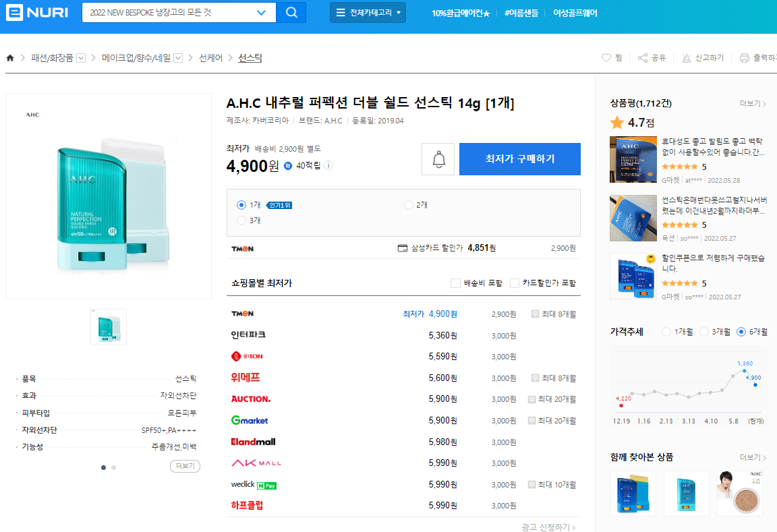Enable 카드할인가 포함 checkbox
The height and width of the screenshot is (532, 777).
click(x=515, y=283)
